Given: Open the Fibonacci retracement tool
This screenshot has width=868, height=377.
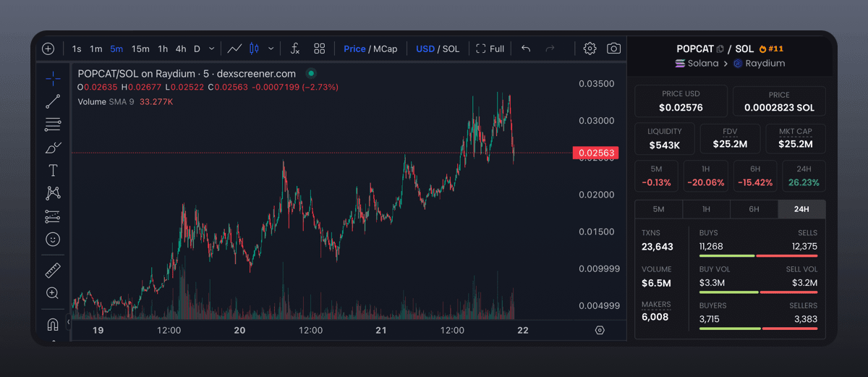Looking at the screenshot, I should 53,124.
